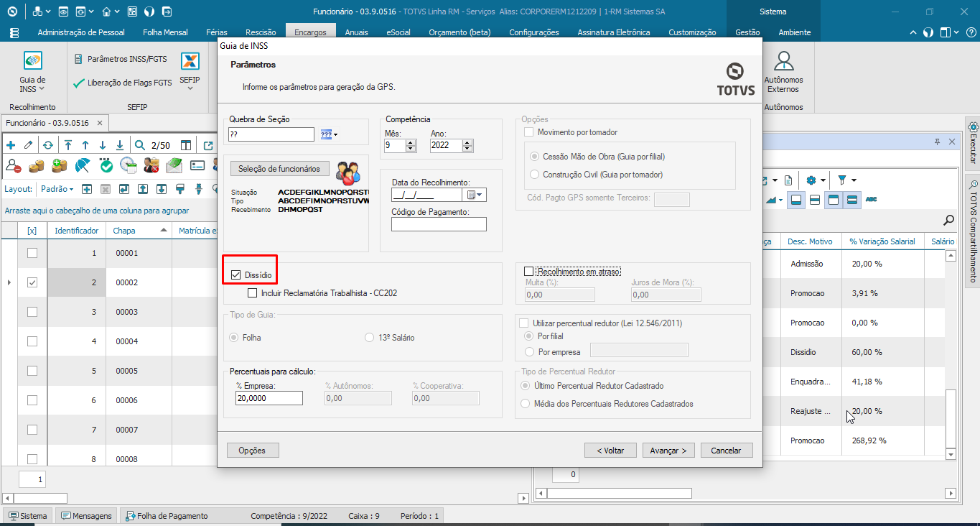Screen dimensions: 980x526
Task: Untick the checkbox for employee row 00002
Action: [32, 282]
